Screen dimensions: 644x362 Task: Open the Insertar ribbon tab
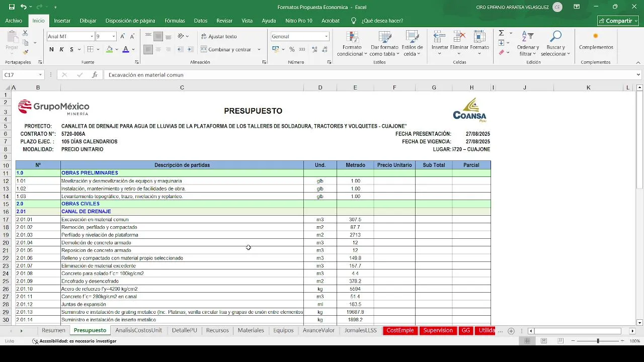pyautogui.click(x=62, y=21)
